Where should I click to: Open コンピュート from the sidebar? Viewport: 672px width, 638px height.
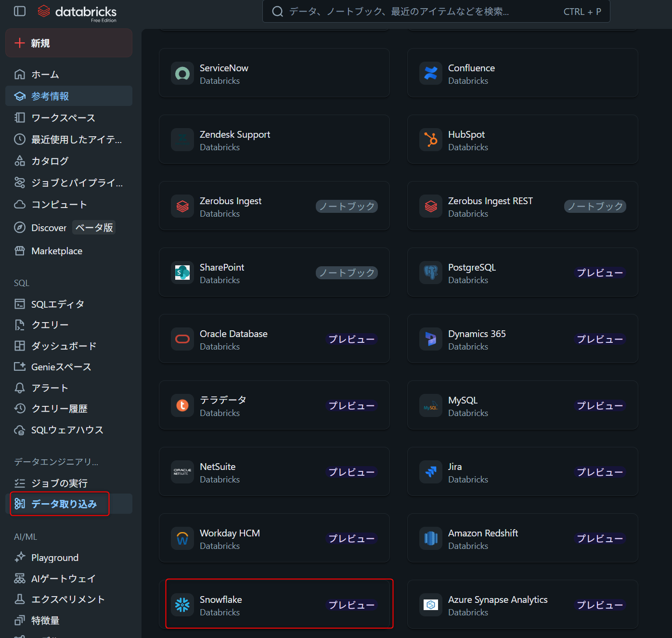[x=69, y=204]
